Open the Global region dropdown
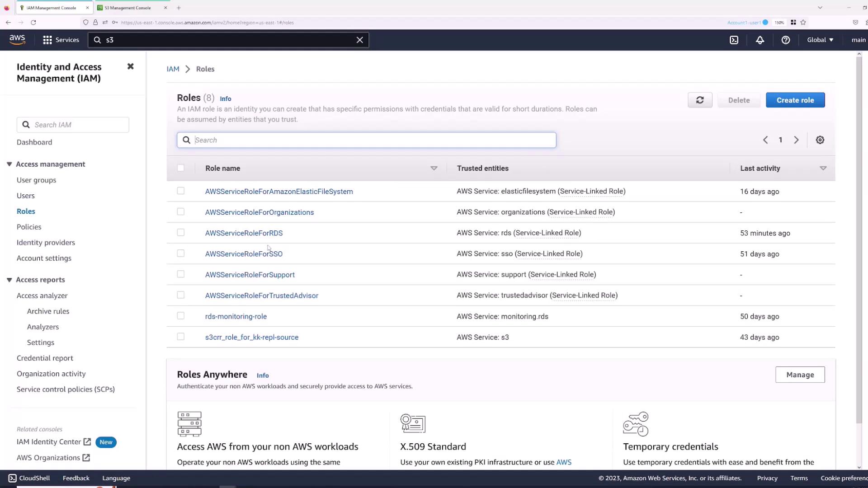Viewport: 868px width, 488px height. pos(820,40)
